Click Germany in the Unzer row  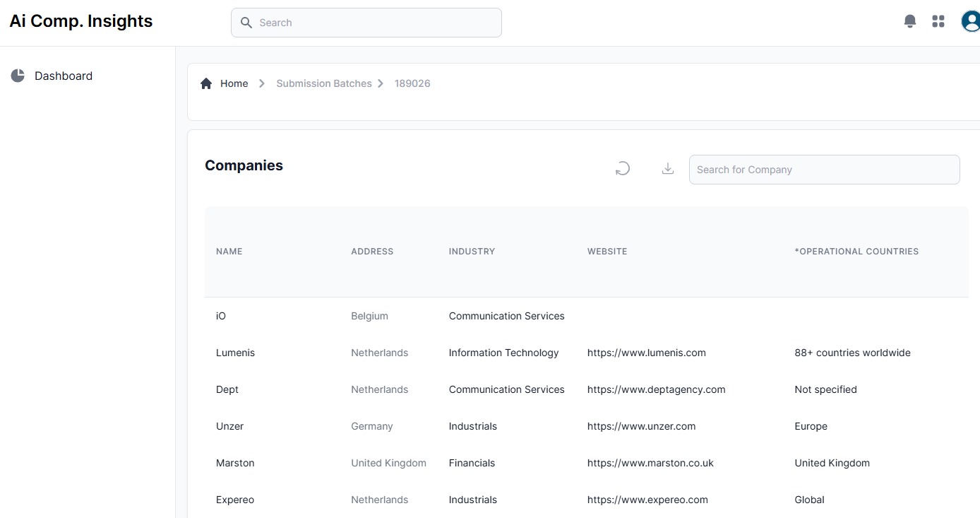pyautogui.click(x=372, y=426)
